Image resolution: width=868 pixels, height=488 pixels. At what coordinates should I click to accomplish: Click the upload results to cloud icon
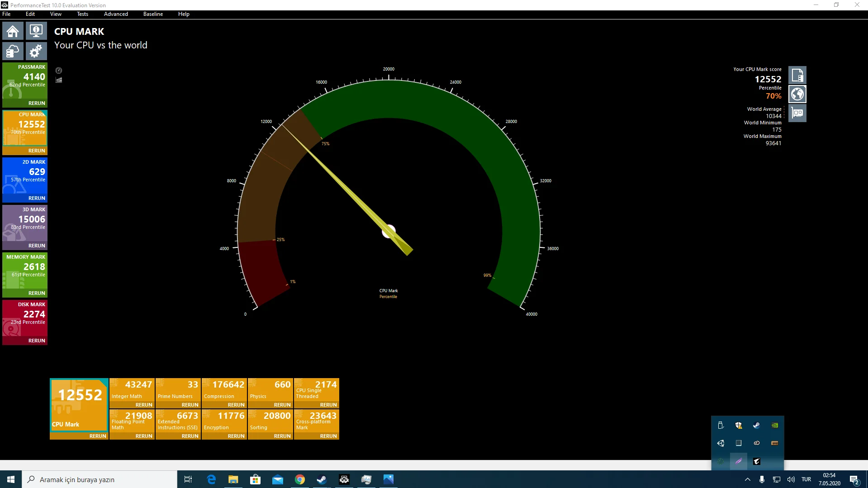point(13,51)
